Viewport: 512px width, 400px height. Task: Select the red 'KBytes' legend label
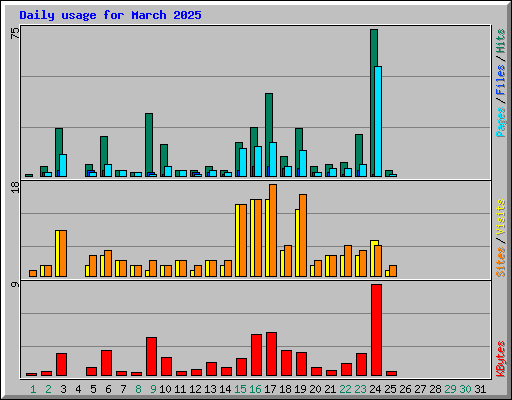(x=500, y=359)
